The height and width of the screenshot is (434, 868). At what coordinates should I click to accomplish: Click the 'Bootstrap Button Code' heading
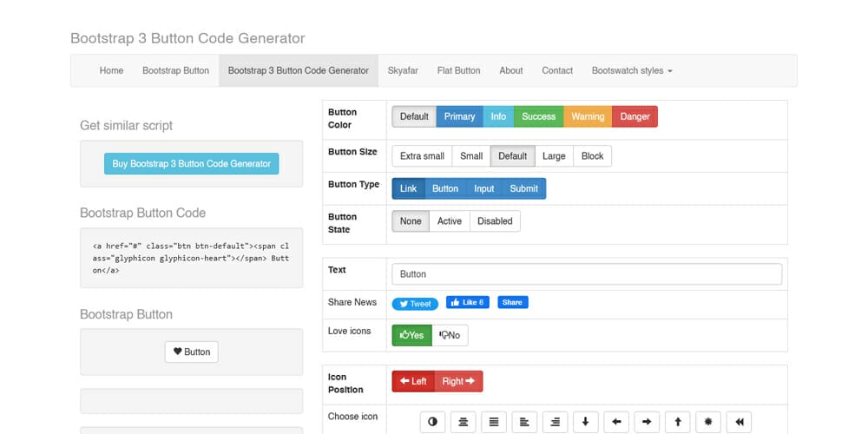pos(143,214)
